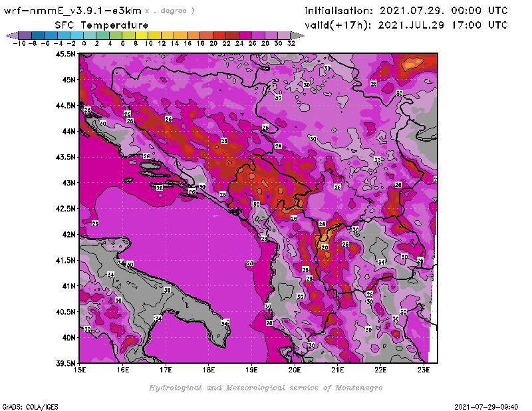Viewport: 532px width, 411px height.
Task: Click the purple legend swatch between -10 and -8
Action: pos(25,35)
